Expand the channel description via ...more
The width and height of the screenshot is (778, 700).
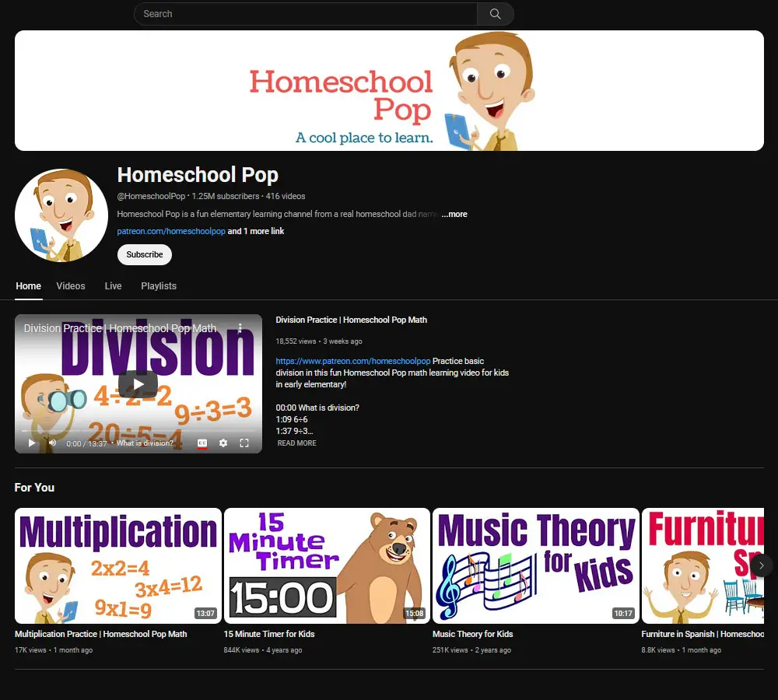[454, 214]
